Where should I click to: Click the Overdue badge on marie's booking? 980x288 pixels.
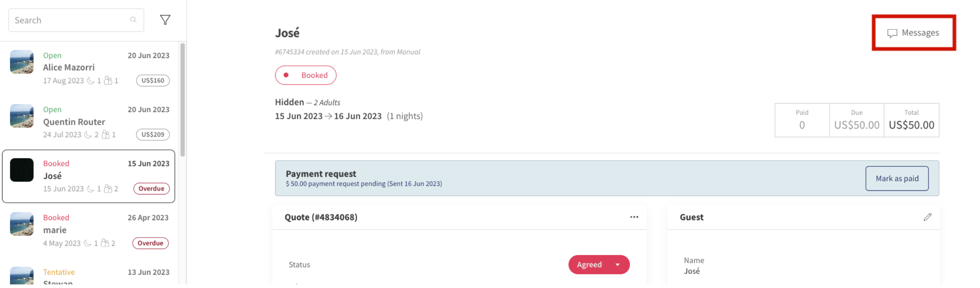click(x=150, y=243)
